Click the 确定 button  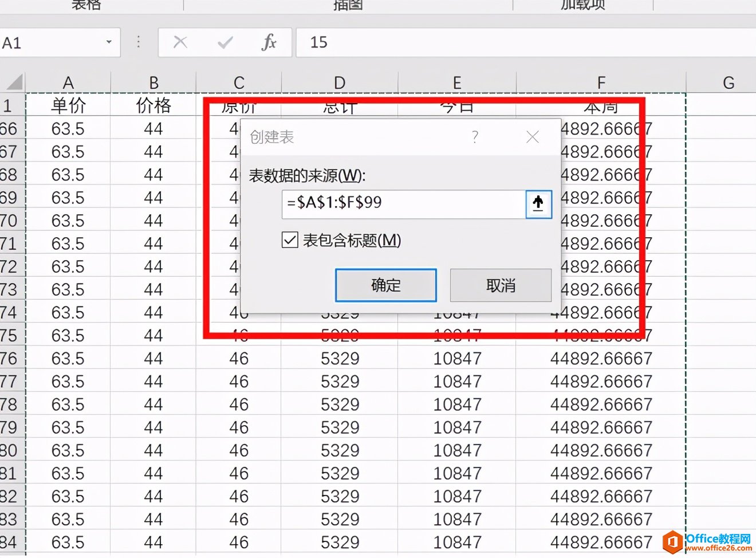pyautogui.click(x=386, y=285)
